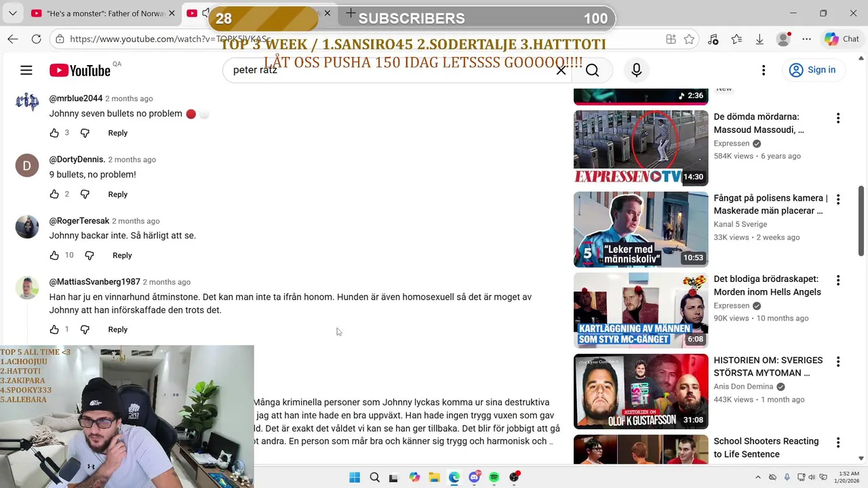Open Spotify from the taskbar
The height and width of the screenshot is (488, 868).
pyautogui.click(x=494, y=477)
